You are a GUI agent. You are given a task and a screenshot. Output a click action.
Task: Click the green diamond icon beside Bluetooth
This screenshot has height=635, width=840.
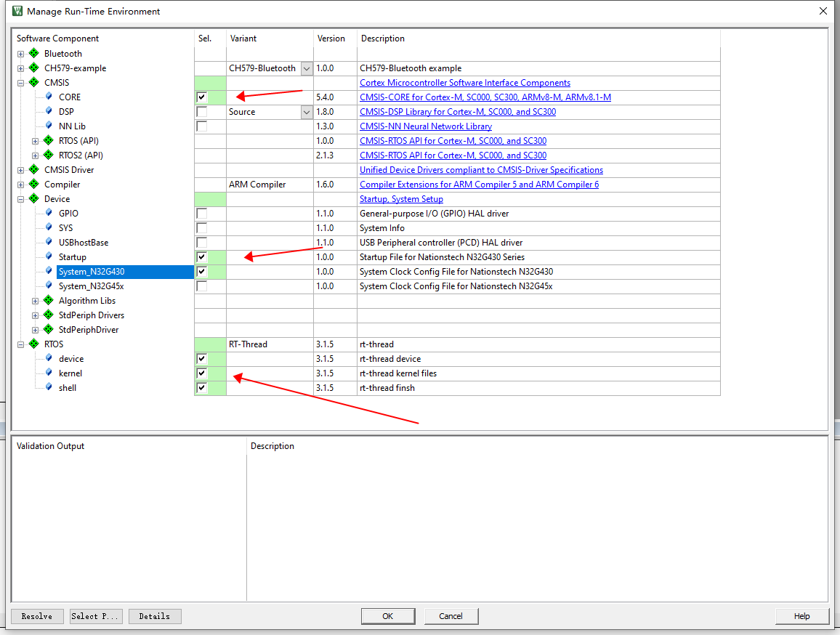pyautogui.click(x=33, y=54)
